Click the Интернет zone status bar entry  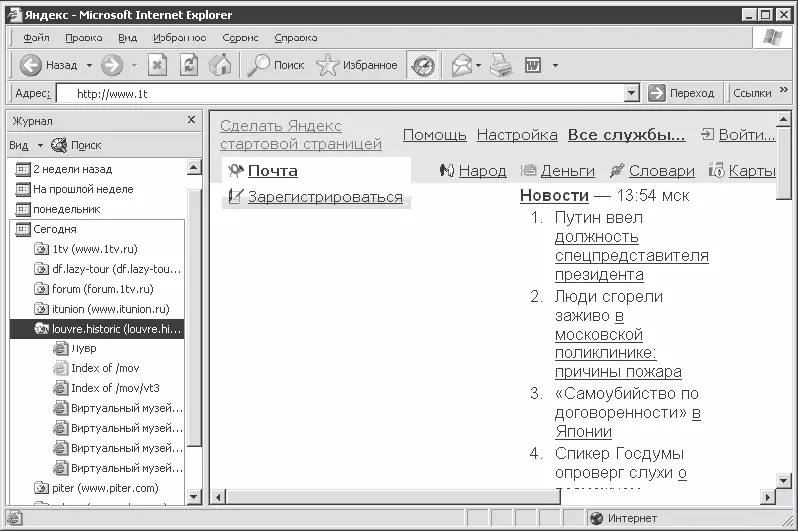pos(623,518)
